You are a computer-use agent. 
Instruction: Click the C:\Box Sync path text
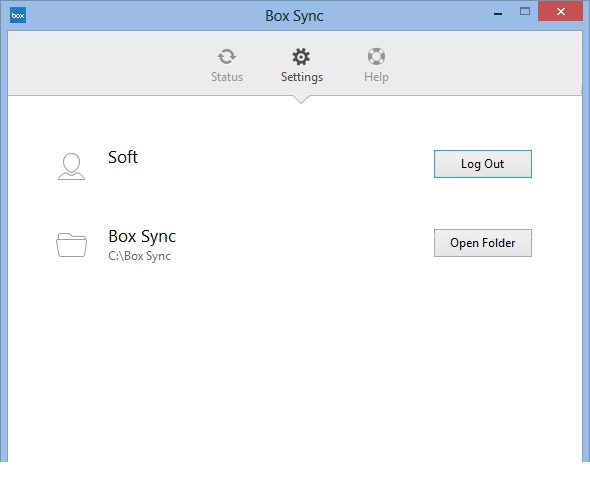[139, 256]
